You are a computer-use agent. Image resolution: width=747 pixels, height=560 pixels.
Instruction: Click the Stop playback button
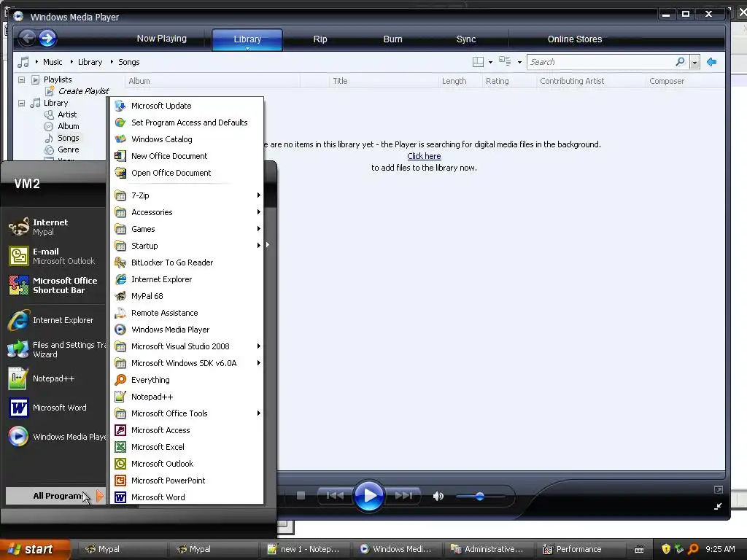tap(301, 496)
